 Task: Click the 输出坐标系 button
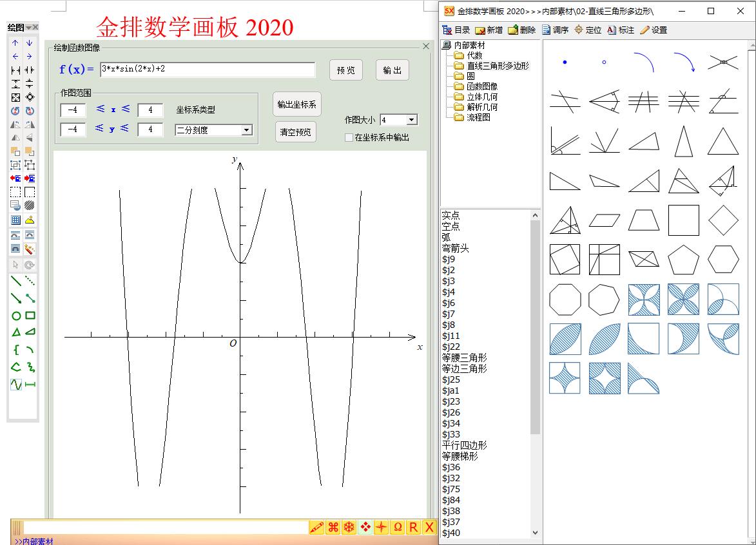coord(296,104)
